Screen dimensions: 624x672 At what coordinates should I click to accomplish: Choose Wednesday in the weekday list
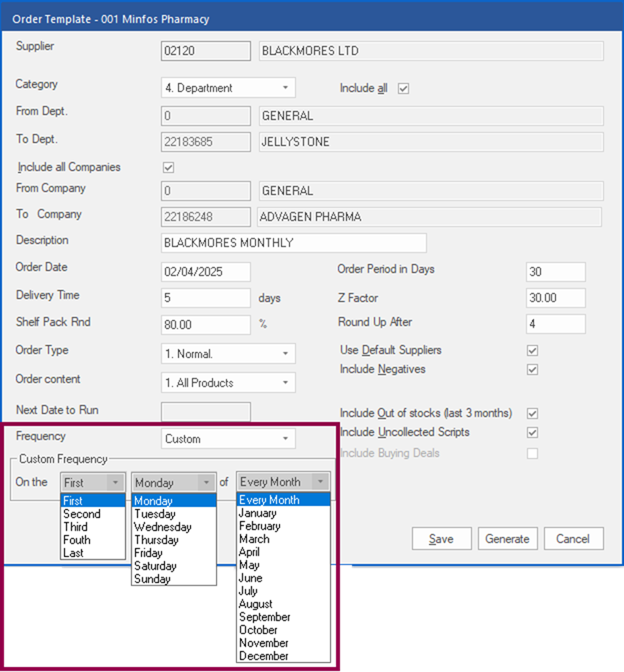coord(174,527)
